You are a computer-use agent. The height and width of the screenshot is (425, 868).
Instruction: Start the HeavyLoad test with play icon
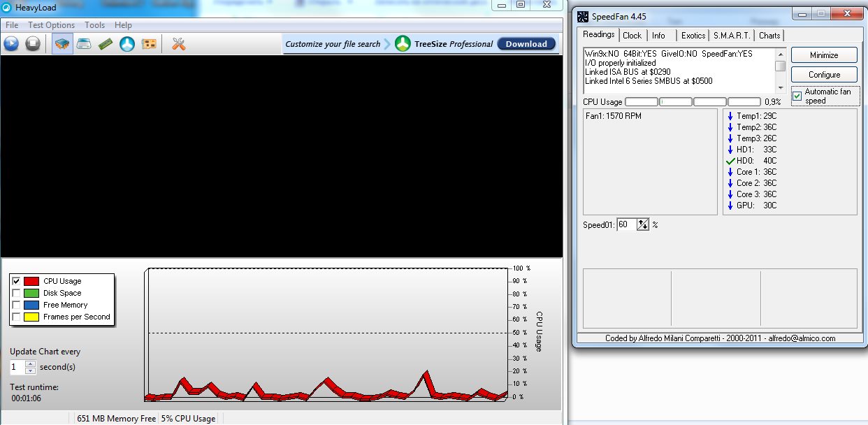tap(11, 44)
